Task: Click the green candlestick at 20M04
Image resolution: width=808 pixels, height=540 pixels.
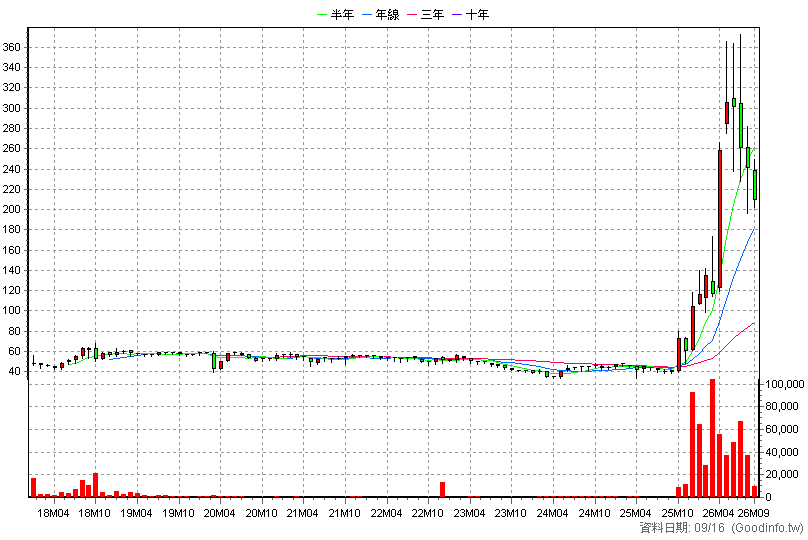Action: point(214,361)
